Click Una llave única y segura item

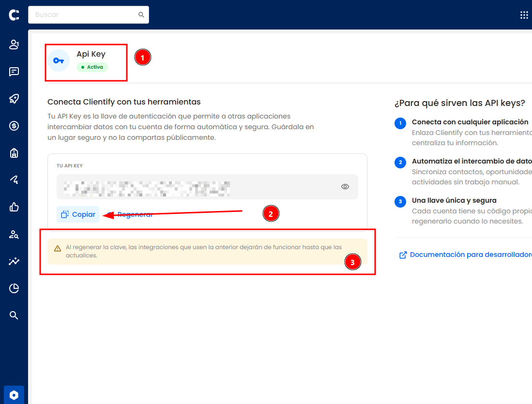coord(463,210)
